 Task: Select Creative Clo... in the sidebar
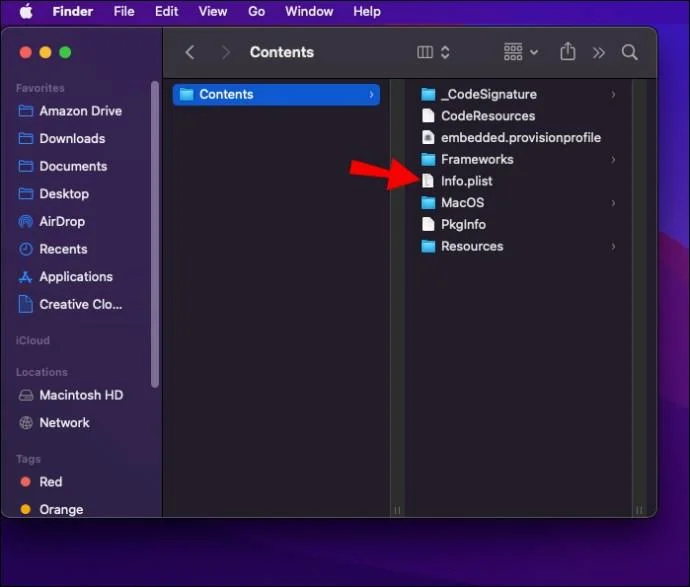point(81,305)
